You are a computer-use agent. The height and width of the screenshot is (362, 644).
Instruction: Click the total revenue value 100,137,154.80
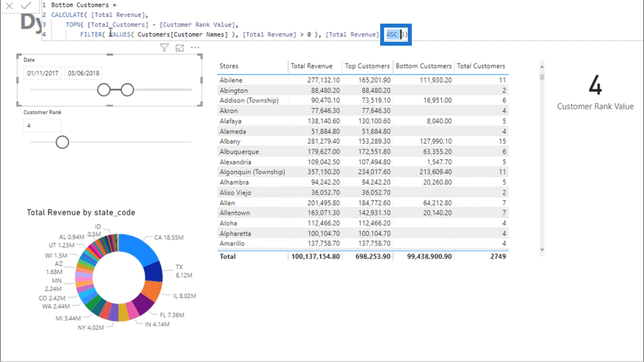coord(316,256)
